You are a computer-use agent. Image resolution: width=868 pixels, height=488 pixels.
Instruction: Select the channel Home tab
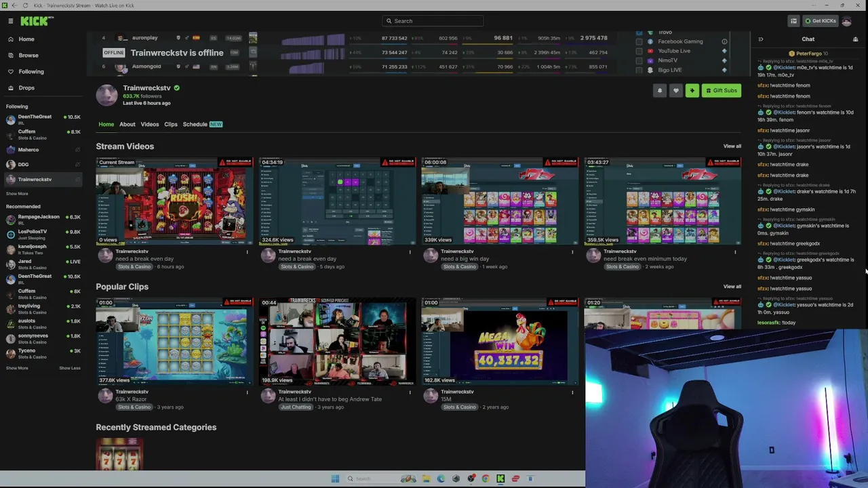[106, 125]
